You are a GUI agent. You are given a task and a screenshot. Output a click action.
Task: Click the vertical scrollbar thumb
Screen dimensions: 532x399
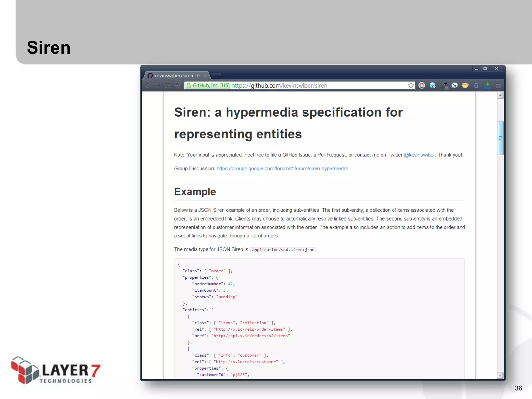[500, 138]
